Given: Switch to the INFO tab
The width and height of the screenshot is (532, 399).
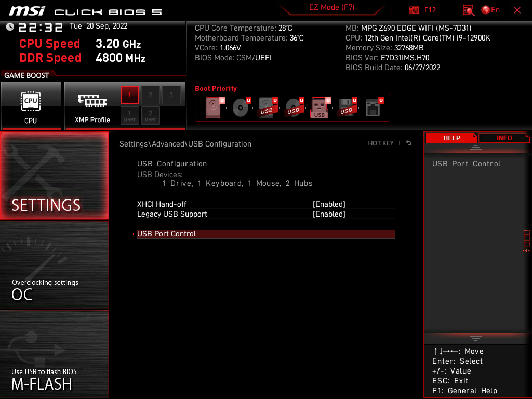Looking at the screenshot, I should pos(504,138).
